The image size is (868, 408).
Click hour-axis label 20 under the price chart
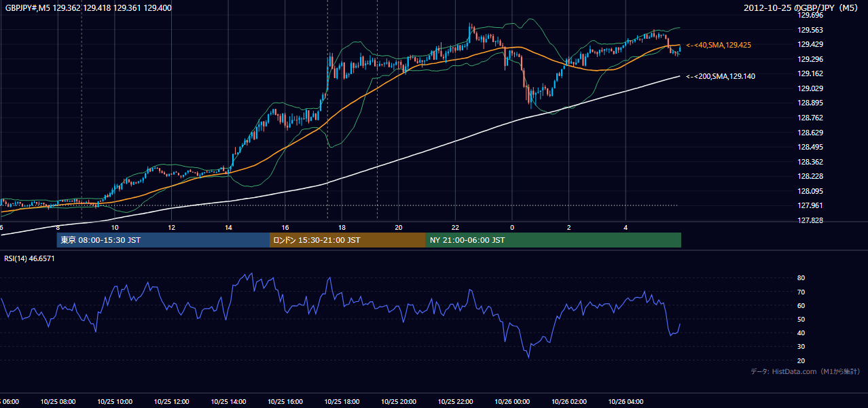coord(399,228)
